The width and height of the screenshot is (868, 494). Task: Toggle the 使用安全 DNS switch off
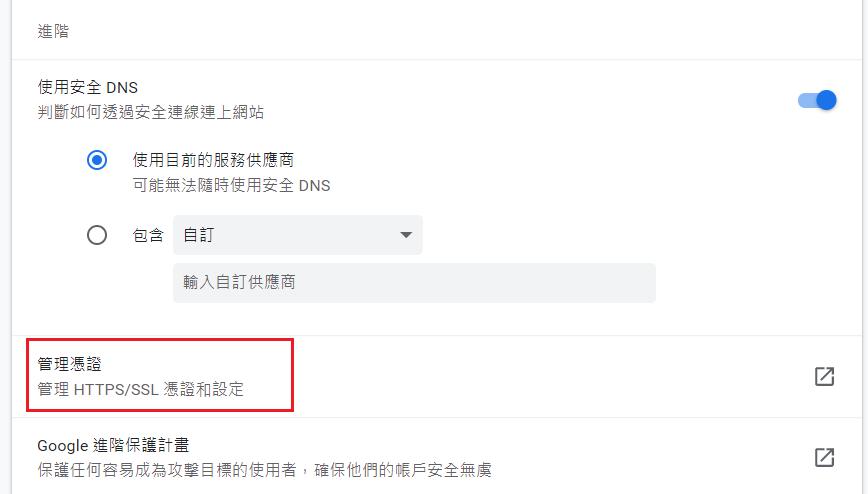(x=817, y=100)
